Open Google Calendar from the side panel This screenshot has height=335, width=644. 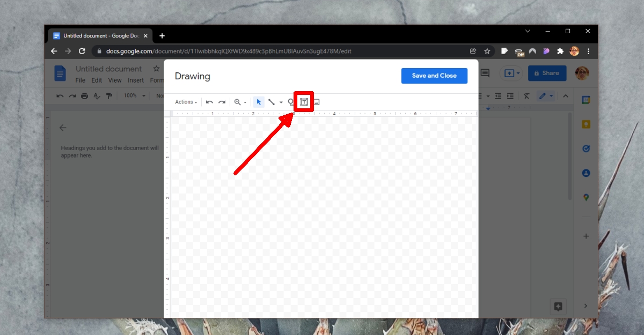click(586, 100)
